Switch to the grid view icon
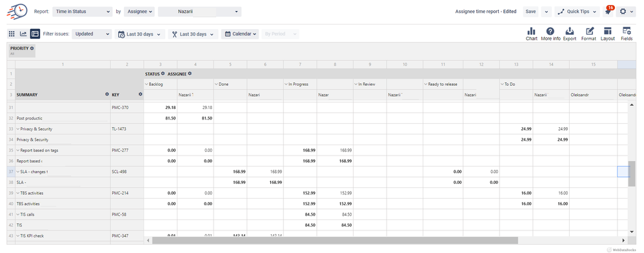Viewport: 644px width, 253px height. click(x=12, y=34)
